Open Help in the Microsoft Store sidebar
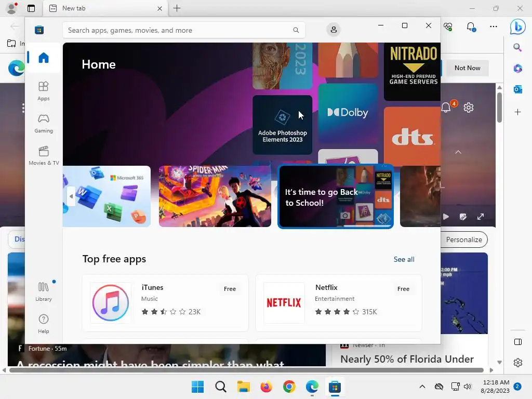Image resolution: width=532 pixels, height=399 pixels. [x=44, y=324]
